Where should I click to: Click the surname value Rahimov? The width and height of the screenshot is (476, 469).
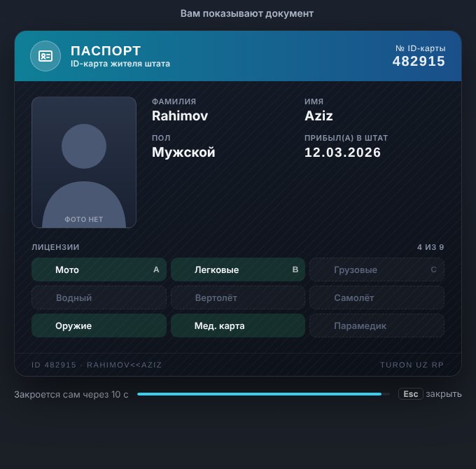[x=180, y=115]
